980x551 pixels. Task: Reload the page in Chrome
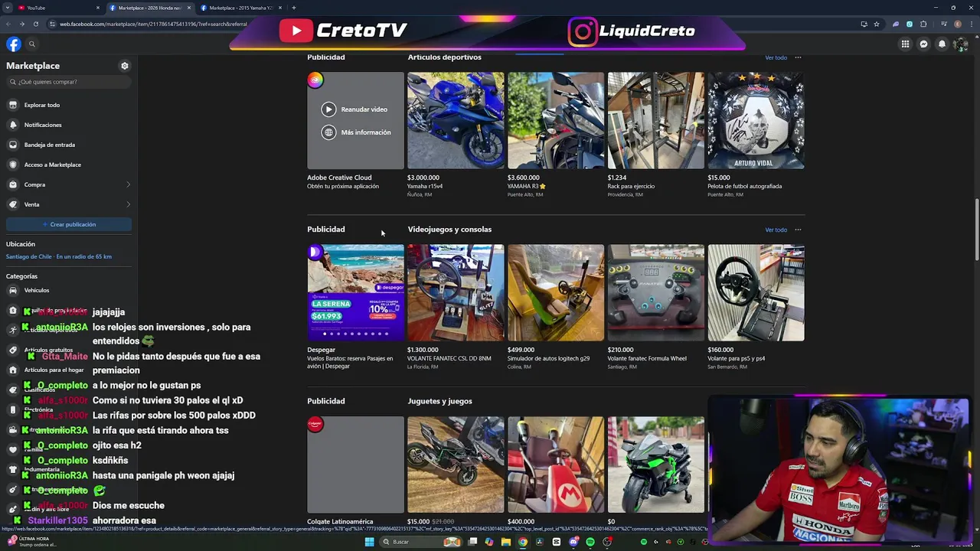pos(35,24)
